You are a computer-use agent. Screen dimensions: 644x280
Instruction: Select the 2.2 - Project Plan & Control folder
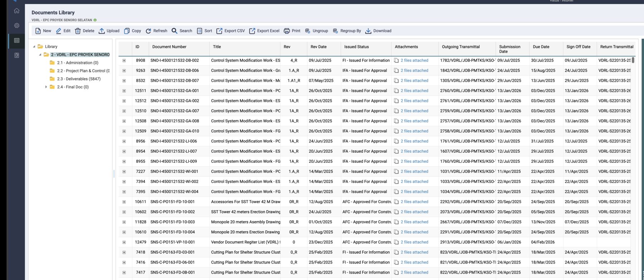click(x=83, y=71)
